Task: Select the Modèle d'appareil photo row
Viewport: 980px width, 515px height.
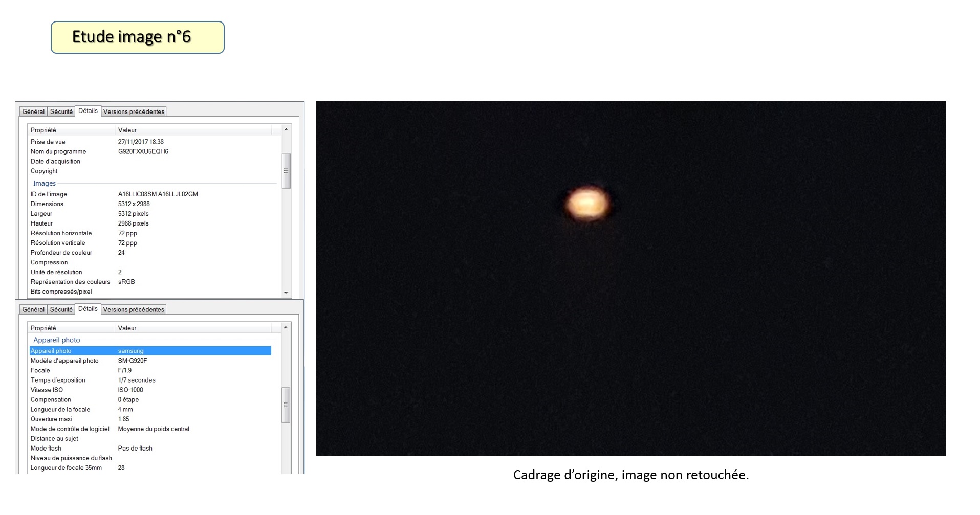Action: tap(150, 361)
